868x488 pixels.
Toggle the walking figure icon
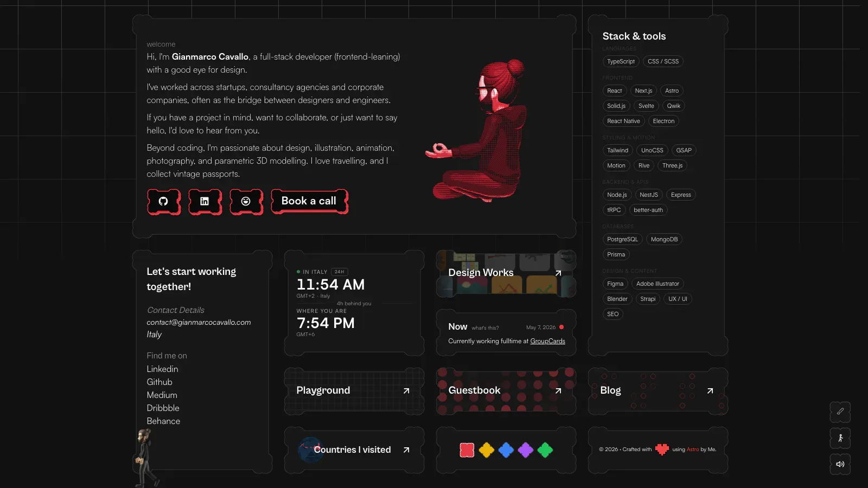[x=840, y=438]
